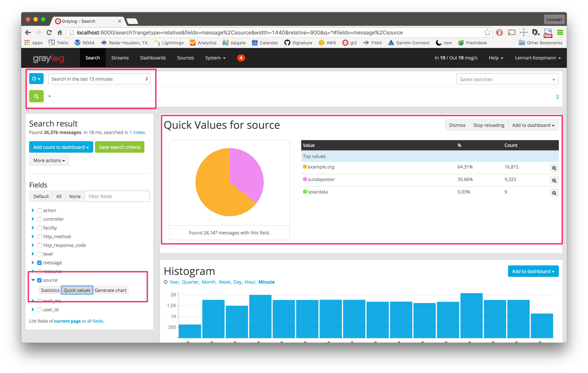Open the time range type clock selector

(36, 79)
